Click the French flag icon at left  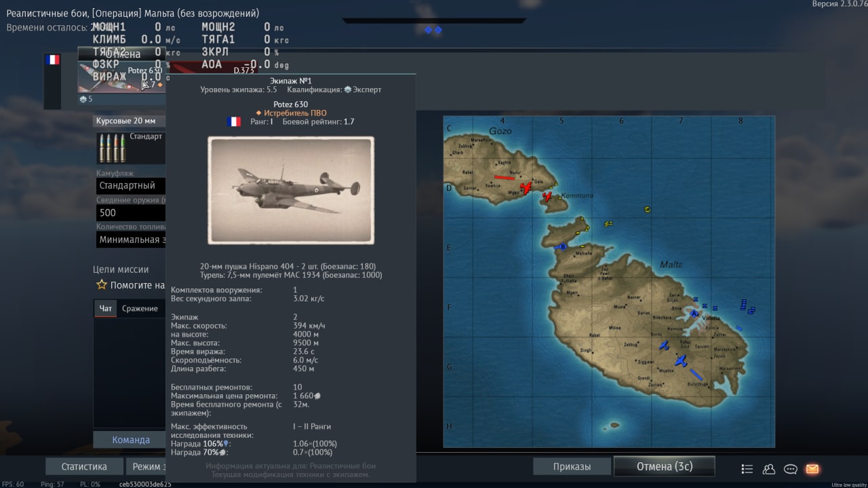pos(52,60)
